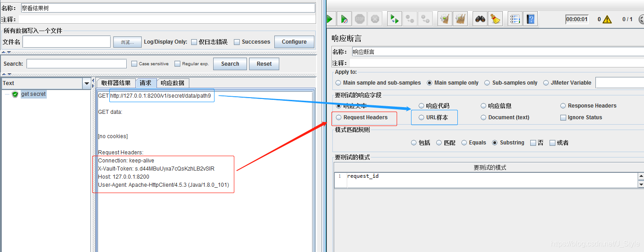Select Equals matching rule
The width and height of the screenshot is (644, 252).
click(x=464, y=143)
